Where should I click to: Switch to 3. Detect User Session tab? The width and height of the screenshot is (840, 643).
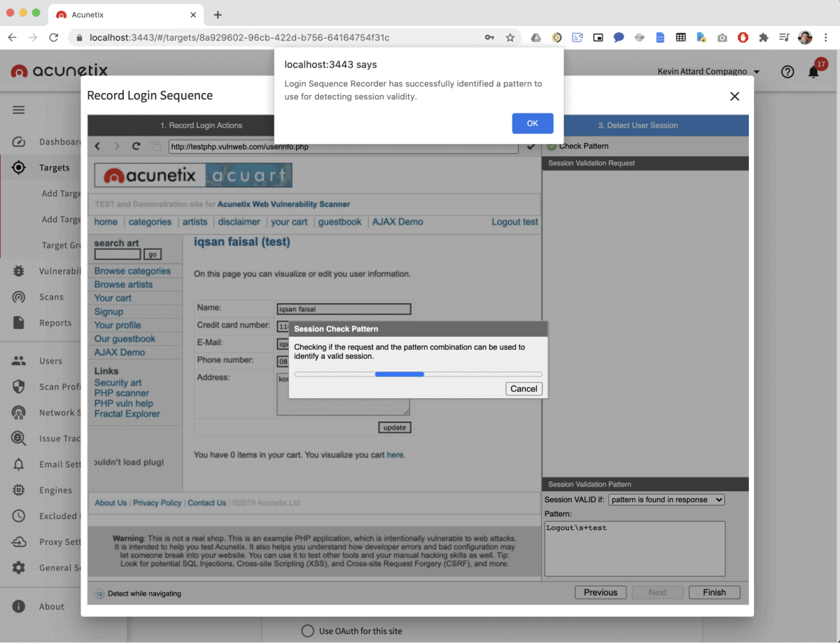pyautogui.click(x=638, y=125)
